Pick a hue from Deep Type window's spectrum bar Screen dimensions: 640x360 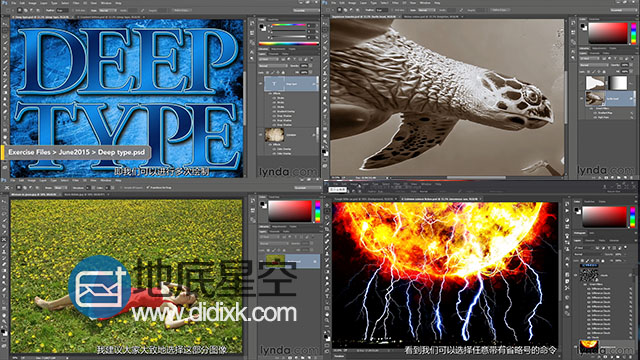pos(288,44)
